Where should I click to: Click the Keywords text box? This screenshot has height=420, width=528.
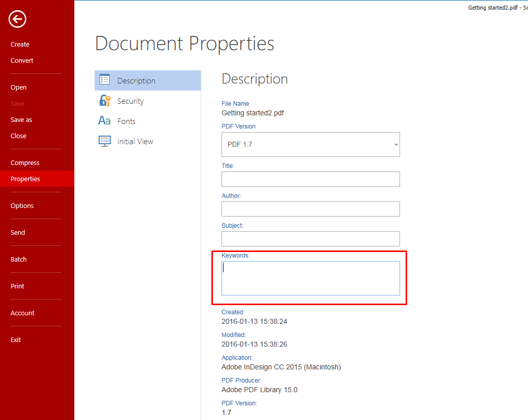(311, 278)
